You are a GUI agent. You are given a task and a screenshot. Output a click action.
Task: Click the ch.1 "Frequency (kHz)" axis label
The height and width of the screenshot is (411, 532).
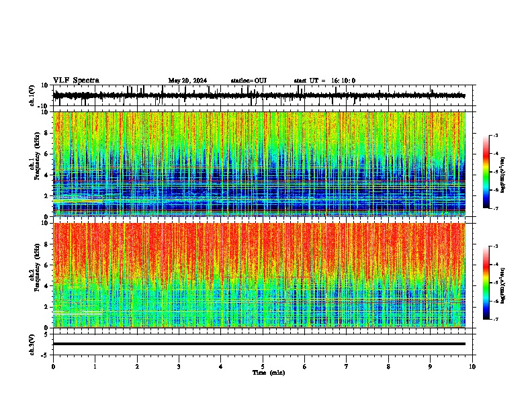click(37, 156)
